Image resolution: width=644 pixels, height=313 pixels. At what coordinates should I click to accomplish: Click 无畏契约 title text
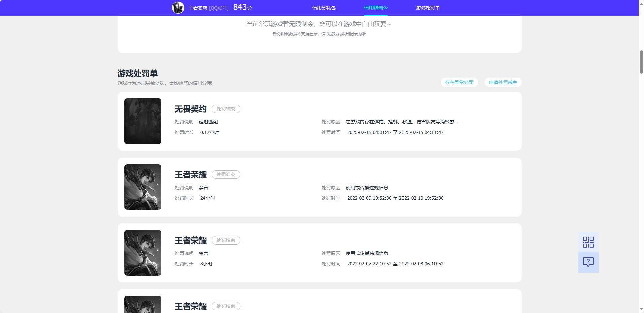[x=191, y=109]
